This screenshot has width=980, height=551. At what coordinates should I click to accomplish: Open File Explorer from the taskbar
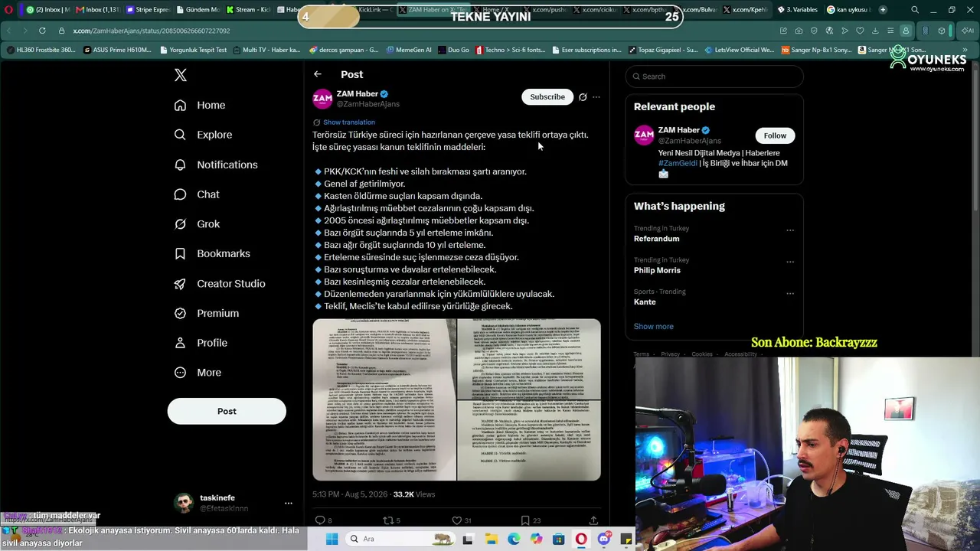[x=491, y=539]
